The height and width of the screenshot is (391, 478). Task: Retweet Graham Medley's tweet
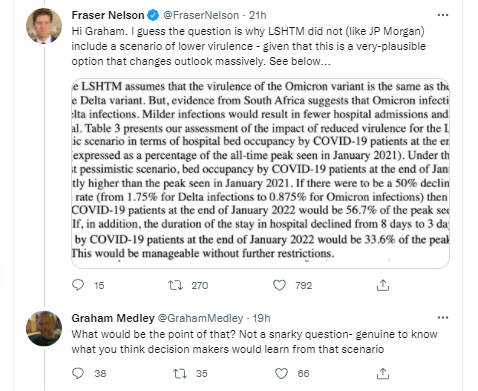coord(180,373)
